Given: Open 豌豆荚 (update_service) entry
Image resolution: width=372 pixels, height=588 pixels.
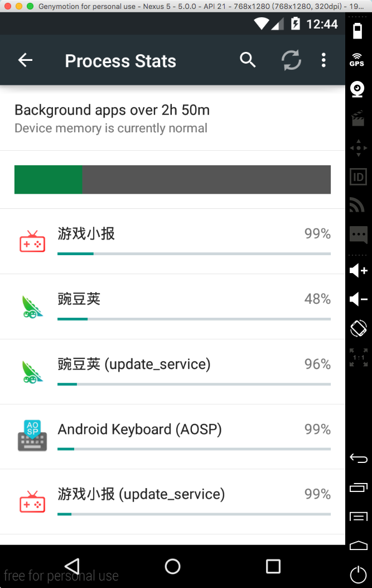Looking at the screenshot, I should [173, 372].
